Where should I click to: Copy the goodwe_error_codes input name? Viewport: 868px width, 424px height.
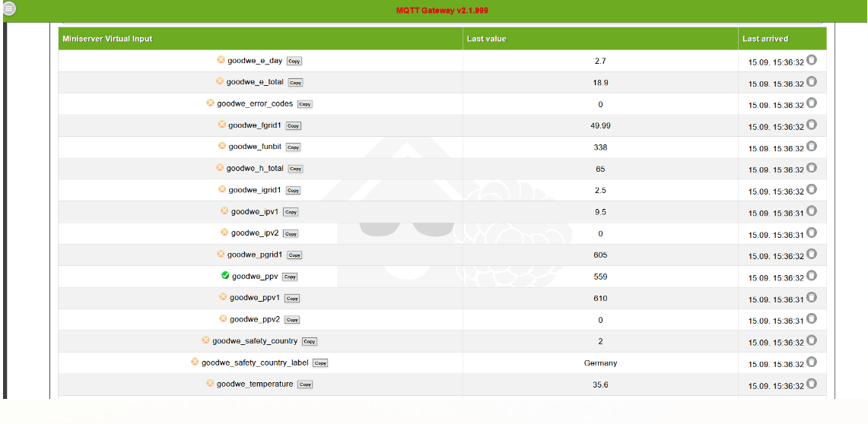305,104
